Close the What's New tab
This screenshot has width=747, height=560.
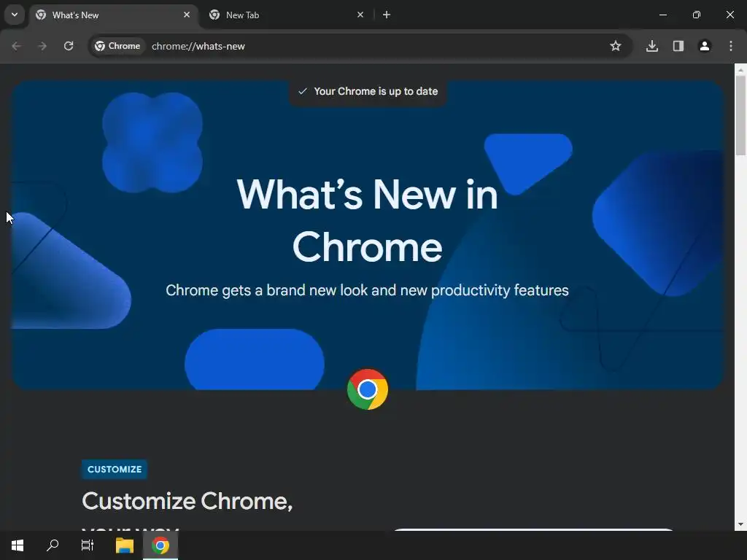187,15
